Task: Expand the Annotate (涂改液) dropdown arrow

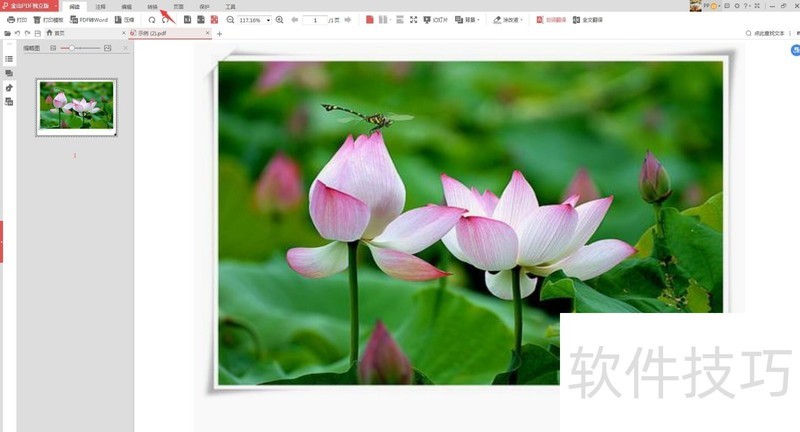Action: coord(522,20)
